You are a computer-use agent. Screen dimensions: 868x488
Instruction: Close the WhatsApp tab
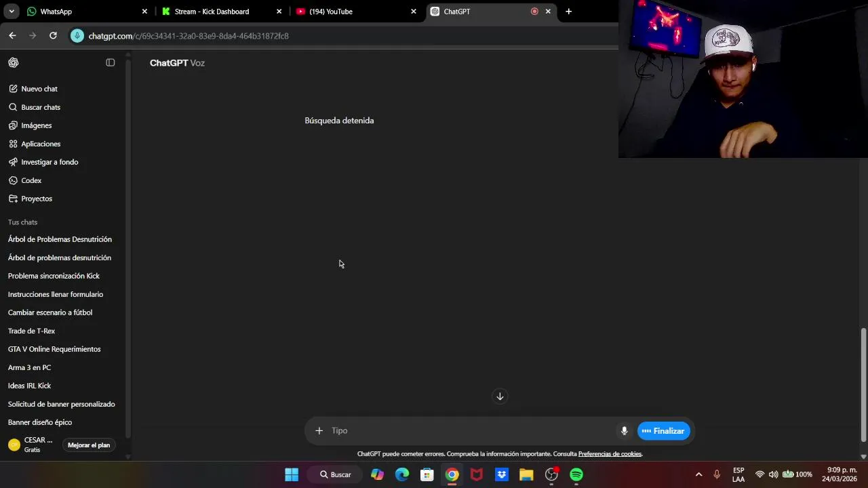(144, 12)
